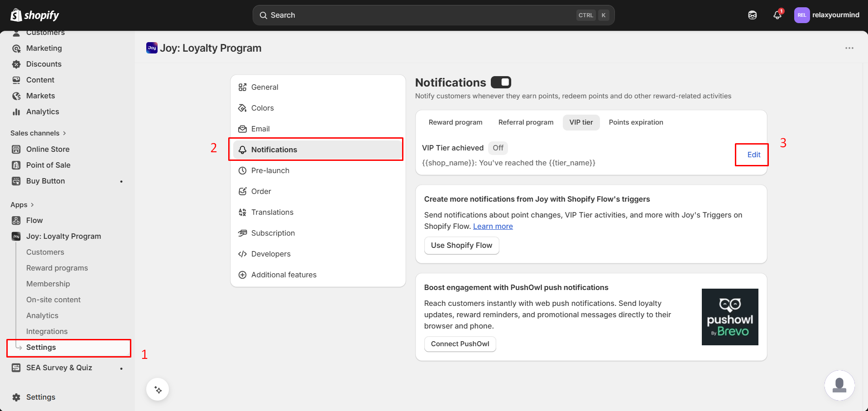
Task: Click the Buy Button icon
Action: [16, 181]
